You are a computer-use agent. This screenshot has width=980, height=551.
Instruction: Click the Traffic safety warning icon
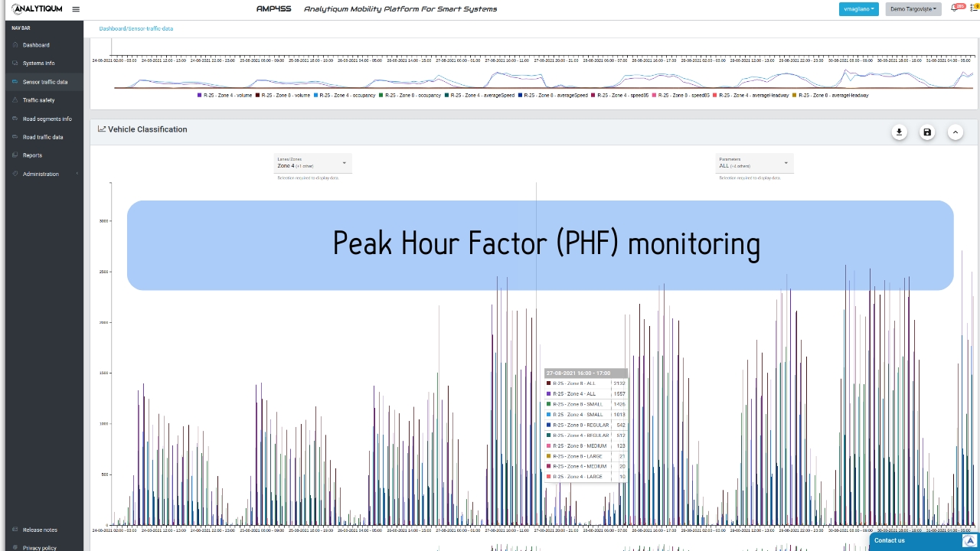[15, 100]
